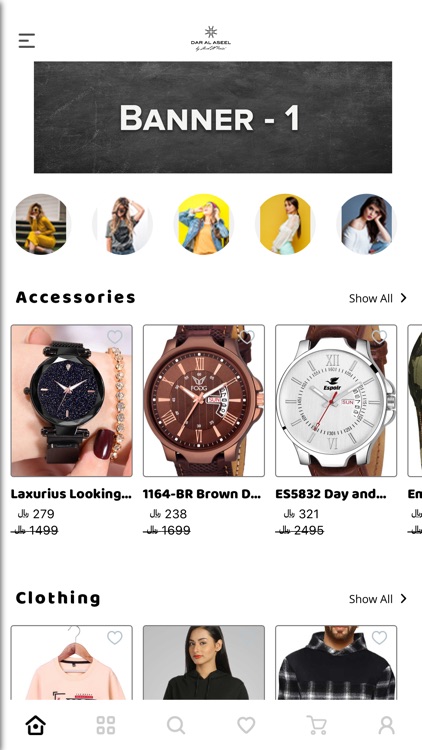Screen dimensions: 422x750
Task: Open the Espoir silver watch image
Action: click(336, 401)
